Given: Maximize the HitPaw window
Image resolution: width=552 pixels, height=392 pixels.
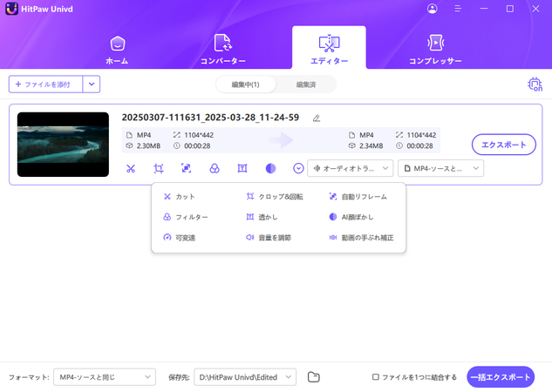Looking at the screenshot, I should pos(510,9).
